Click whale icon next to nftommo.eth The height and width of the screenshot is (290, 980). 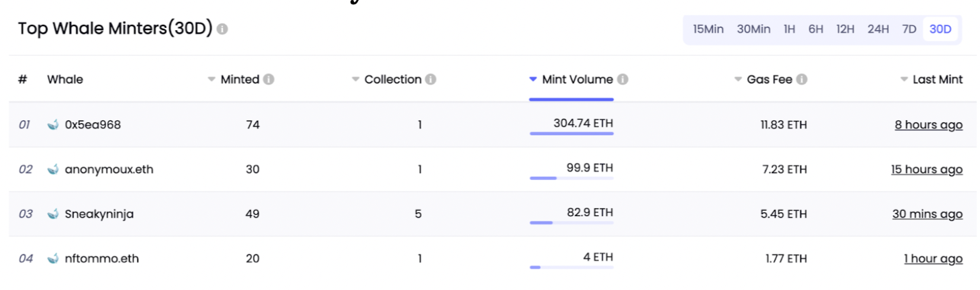pyautogui.click(x=53, y=259)
